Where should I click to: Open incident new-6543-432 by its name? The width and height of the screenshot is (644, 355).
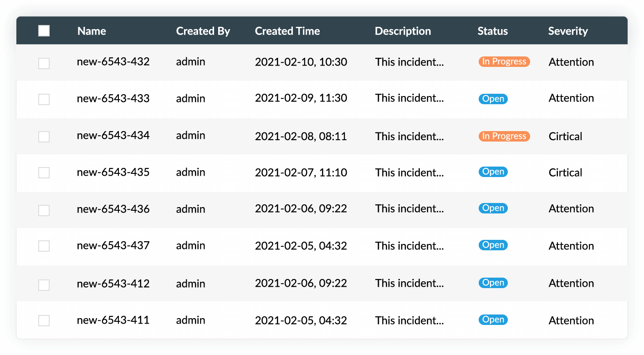pyautogui.click(x=113, y=61)
